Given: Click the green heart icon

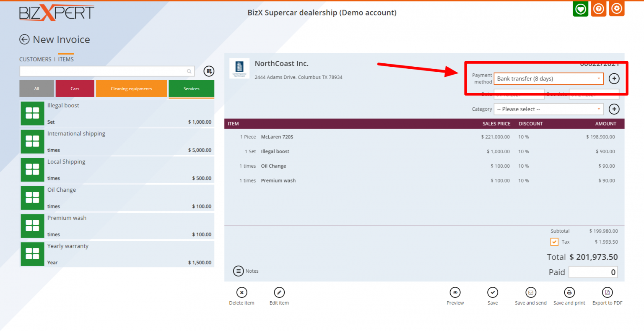Looking at the screenshot, I should click(x=581, y=9).
